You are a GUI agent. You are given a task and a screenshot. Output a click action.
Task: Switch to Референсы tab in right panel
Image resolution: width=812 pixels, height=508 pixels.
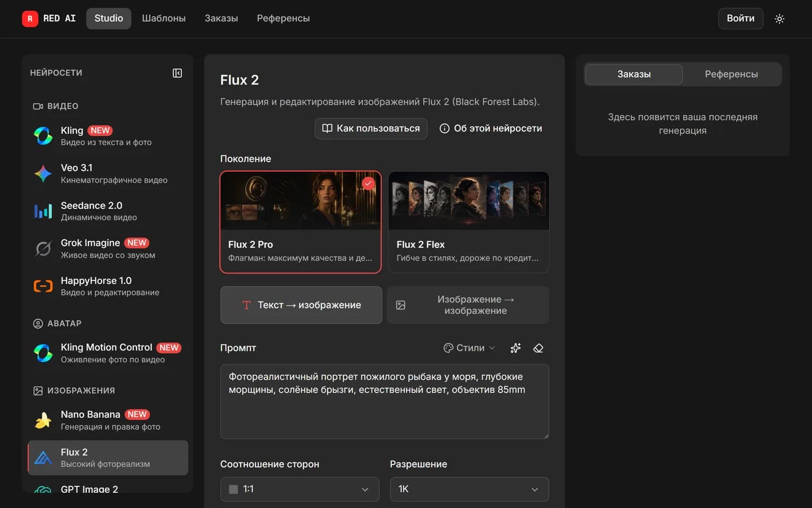click(731, 74)
